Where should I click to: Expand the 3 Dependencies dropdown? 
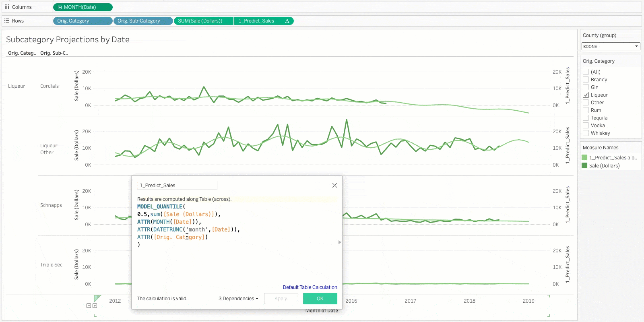pyautogui.click(x=238, y=299)
